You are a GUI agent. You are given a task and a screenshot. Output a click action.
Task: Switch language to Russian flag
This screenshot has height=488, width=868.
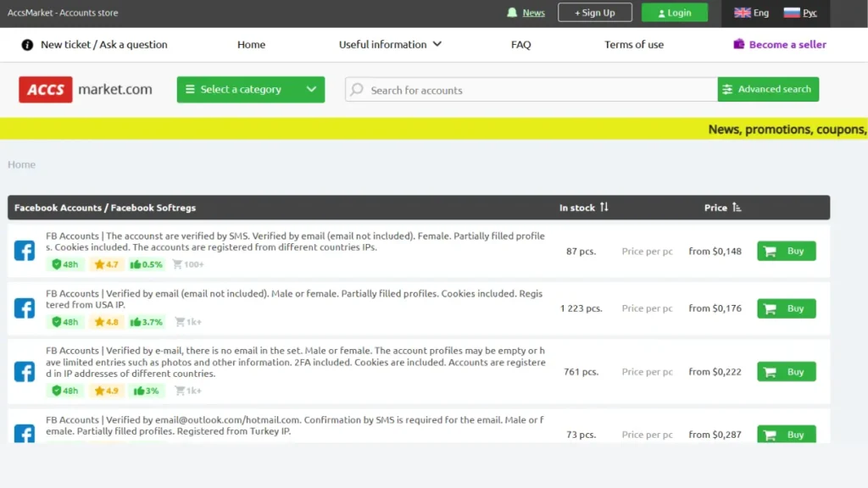click(x=792, y=13)
